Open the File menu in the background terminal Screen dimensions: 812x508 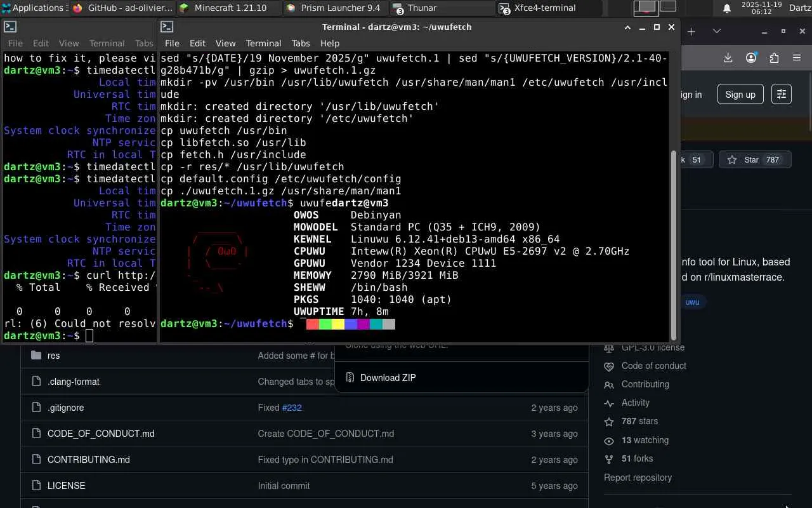point(15,43)
